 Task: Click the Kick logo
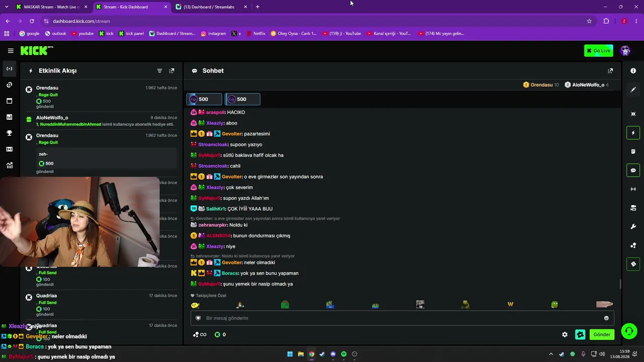(x=37, y=51)
